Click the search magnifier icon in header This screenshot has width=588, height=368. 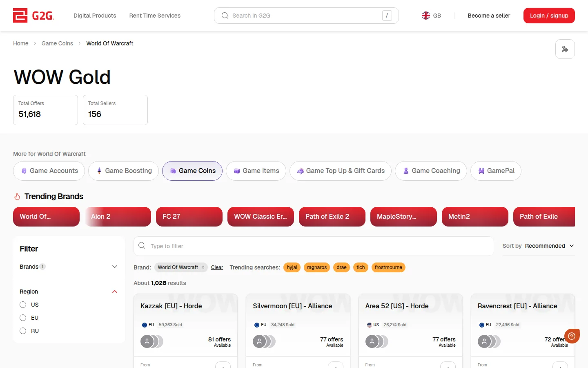225,16
